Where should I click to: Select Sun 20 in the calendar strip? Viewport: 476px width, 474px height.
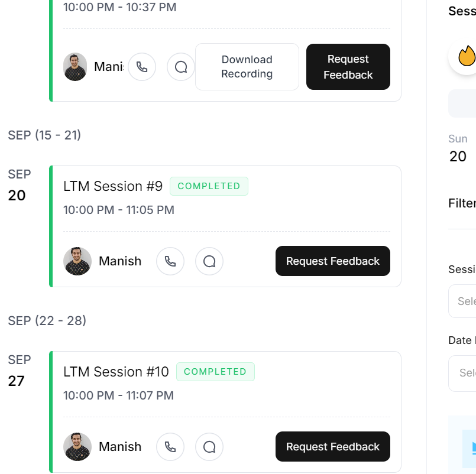(x=458, y=148)
